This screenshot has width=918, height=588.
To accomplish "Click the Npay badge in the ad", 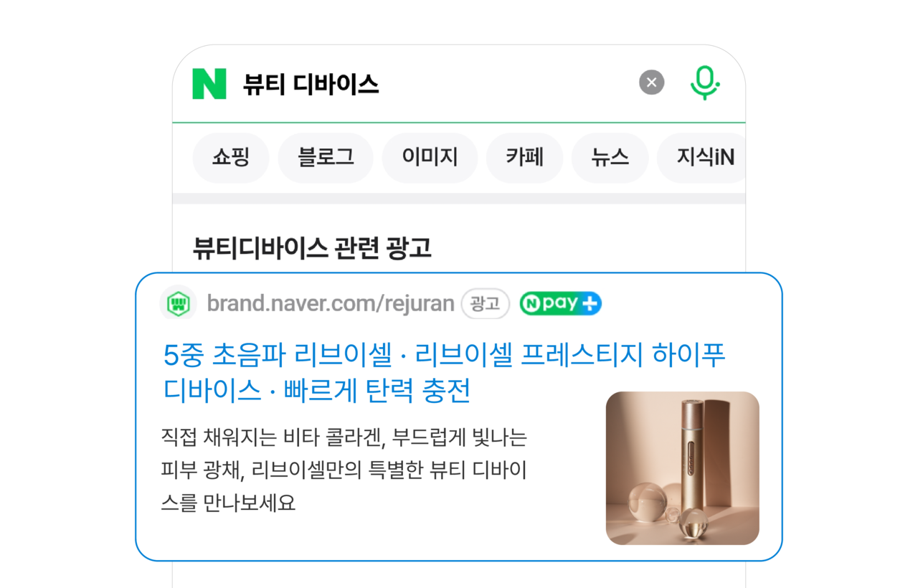I will click(x=561, y=303).
